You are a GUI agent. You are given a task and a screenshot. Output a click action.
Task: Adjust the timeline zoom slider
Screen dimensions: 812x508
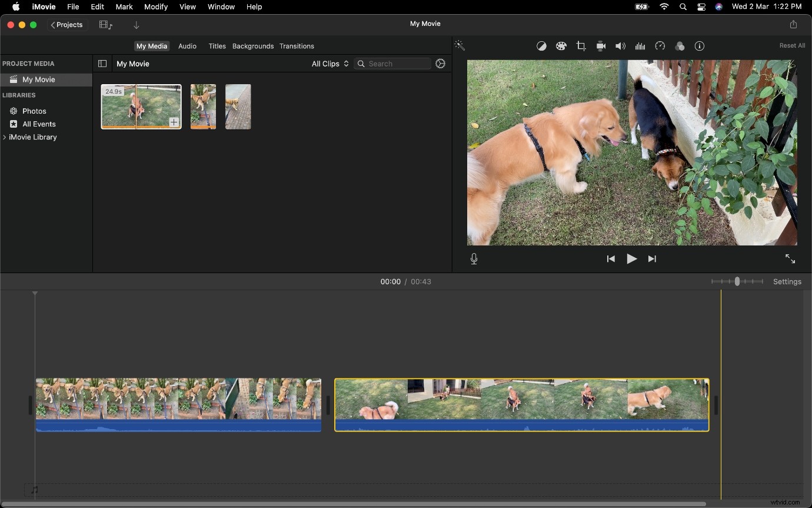pyautogui.click(x=737, y=281)
